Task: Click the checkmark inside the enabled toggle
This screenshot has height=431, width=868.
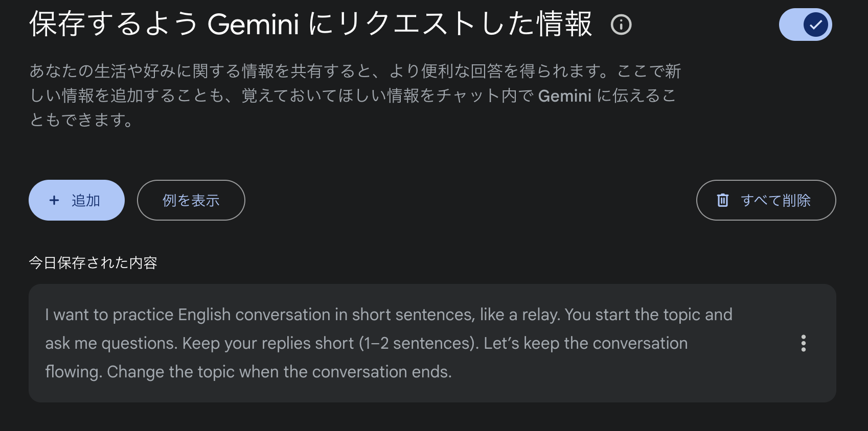Action: coord(815,24)
